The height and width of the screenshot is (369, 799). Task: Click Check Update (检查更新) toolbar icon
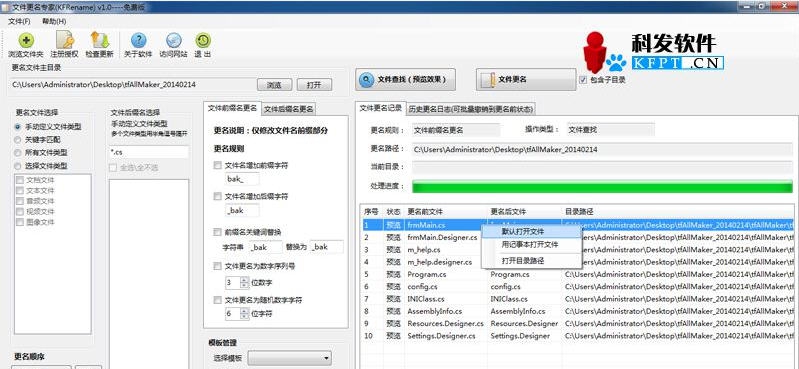99,40
